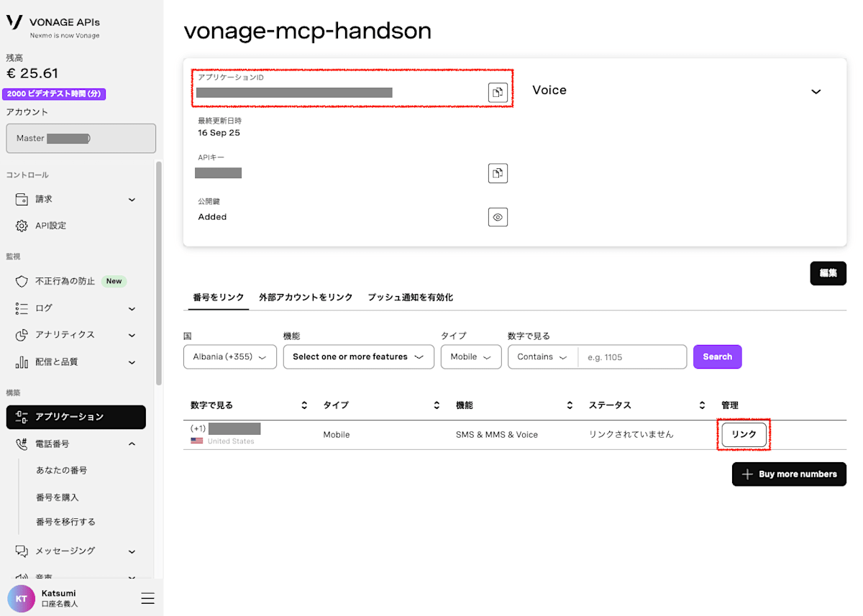Click the 電話番号 phone hash icon

click(x=22, y=444)
